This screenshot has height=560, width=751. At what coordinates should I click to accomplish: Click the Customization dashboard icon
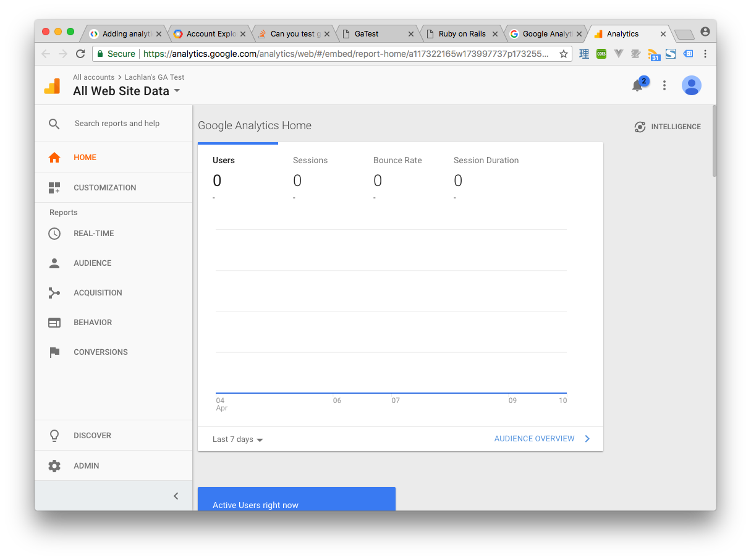[54, 188]
